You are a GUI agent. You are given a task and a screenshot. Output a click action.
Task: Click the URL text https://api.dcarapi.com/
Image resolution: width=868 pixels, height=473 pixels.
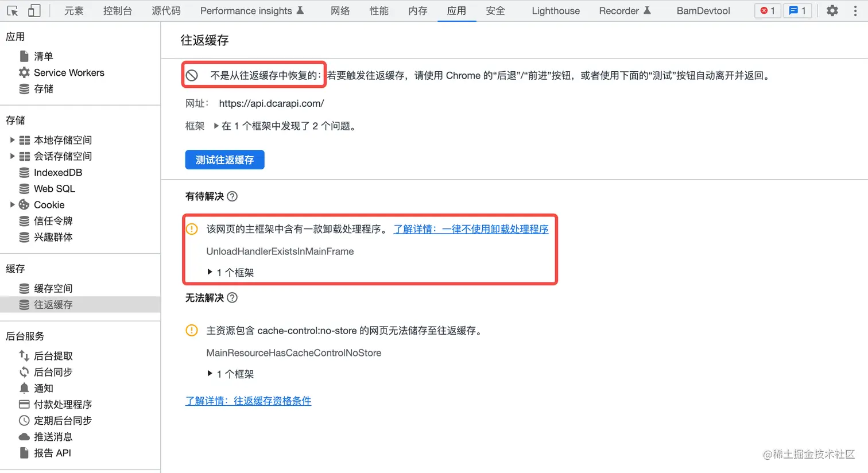(272, 103)
